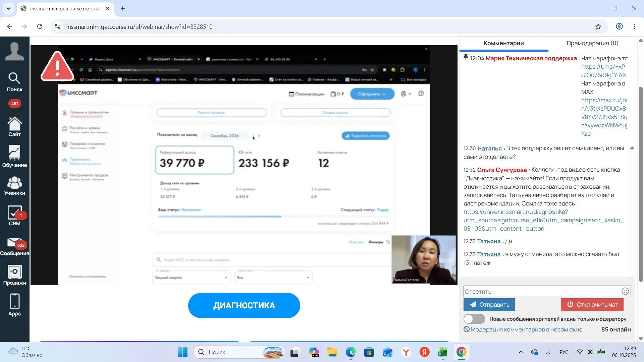The width and height of the screenshot is (644, 362).
Task: Show hidden system tray icons chevron
Action: pos(521,352)
